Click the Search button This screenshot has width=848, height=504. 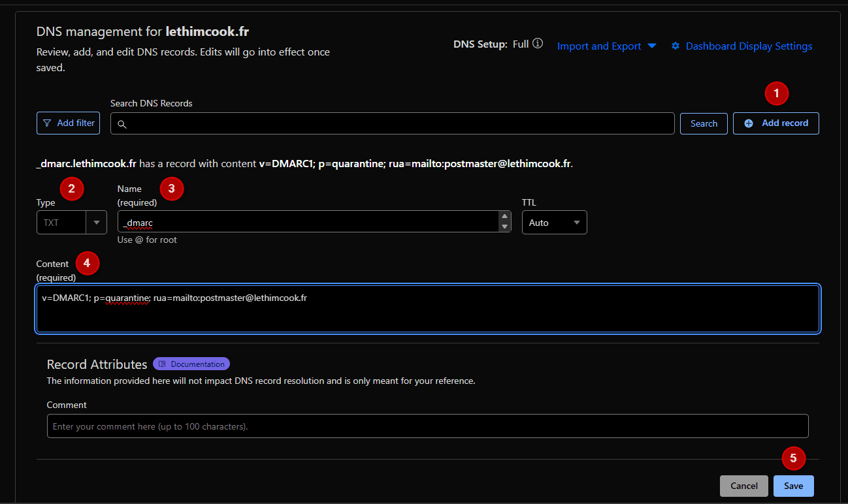[x=704, y=123]
